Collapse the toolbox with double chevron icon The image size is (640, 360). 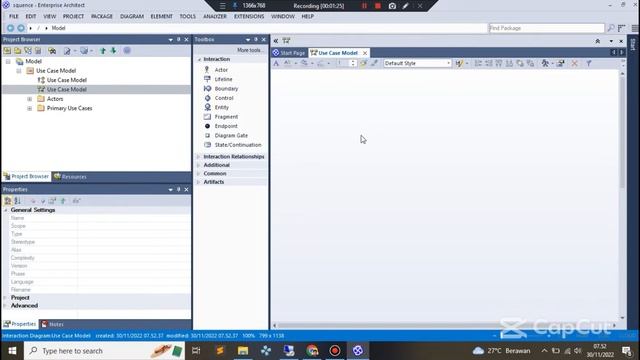(x=276, y=41)
